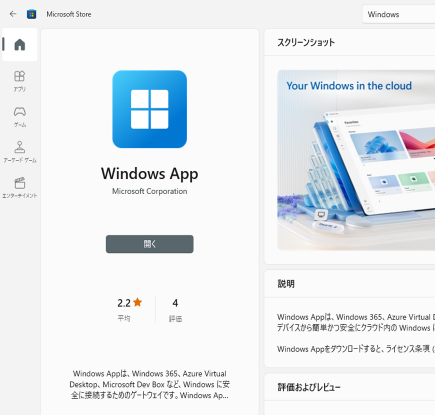The image size is (435, 415).
Task: Click Microsoft Corporation publisher link
Action: (150, 191)
